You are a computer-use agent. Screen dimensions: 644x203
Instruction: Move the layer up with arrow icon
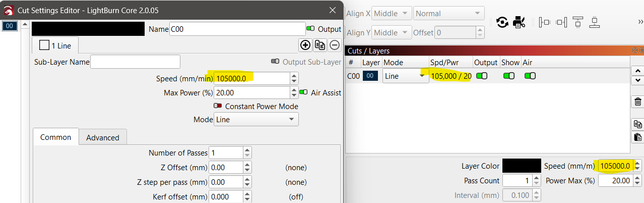point(637,70)
